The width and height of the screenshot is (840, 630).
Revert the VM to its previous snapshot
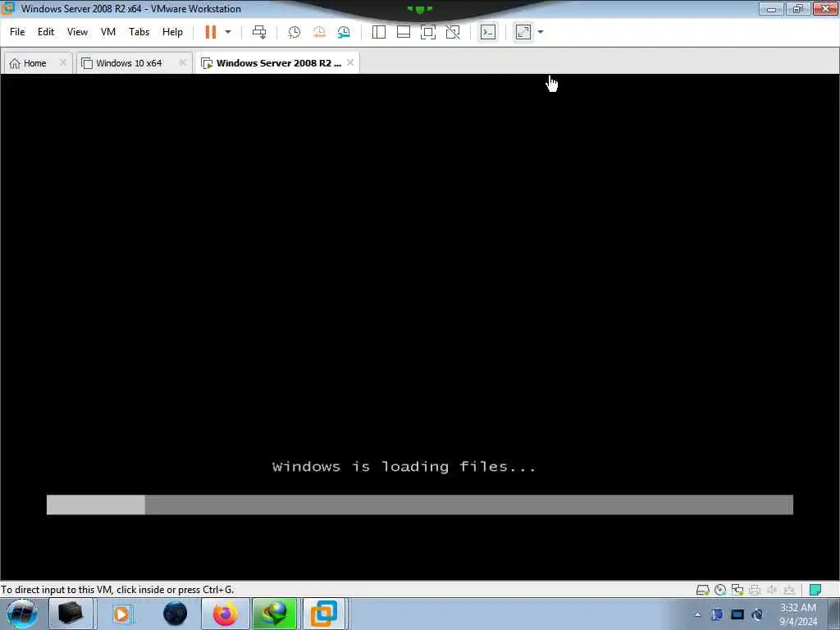tap(319, 32)
